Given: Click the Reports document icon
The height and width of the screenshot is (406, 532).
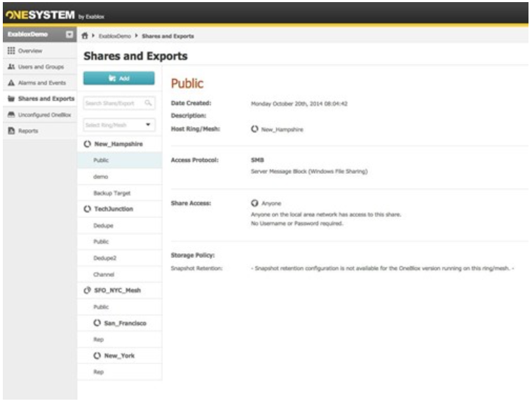Looking at the screenshot, I should [x=11, y=130].
